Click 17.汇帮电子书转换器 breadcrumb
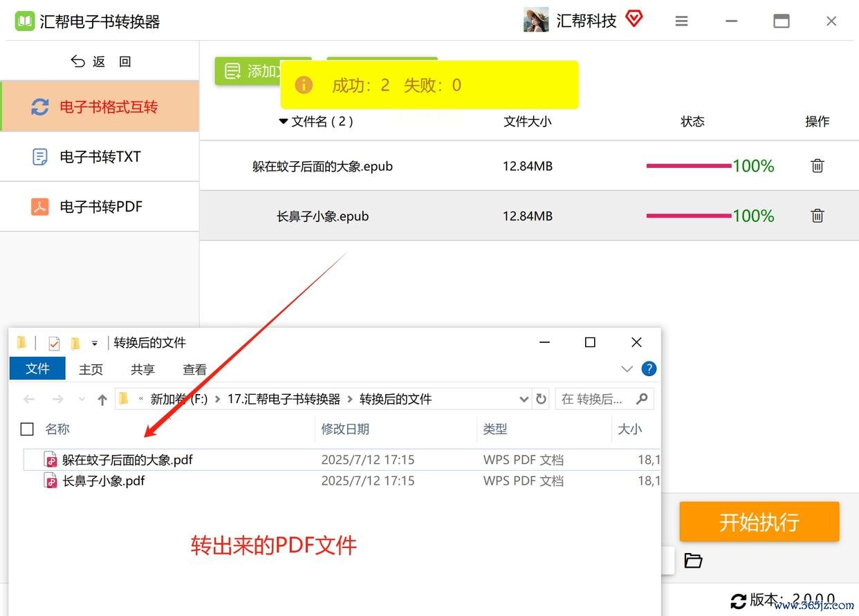Image resolution: width=859 pixels, height=616 pixels. pyautogui.click(x=284, y=399)
